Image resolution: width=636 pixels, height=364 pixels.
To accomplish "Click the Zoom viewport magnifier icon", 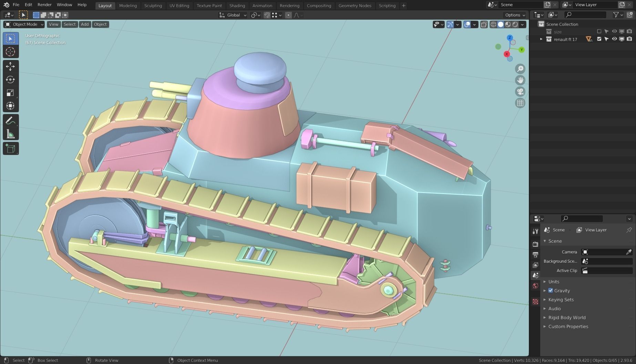I will [520, 69].
